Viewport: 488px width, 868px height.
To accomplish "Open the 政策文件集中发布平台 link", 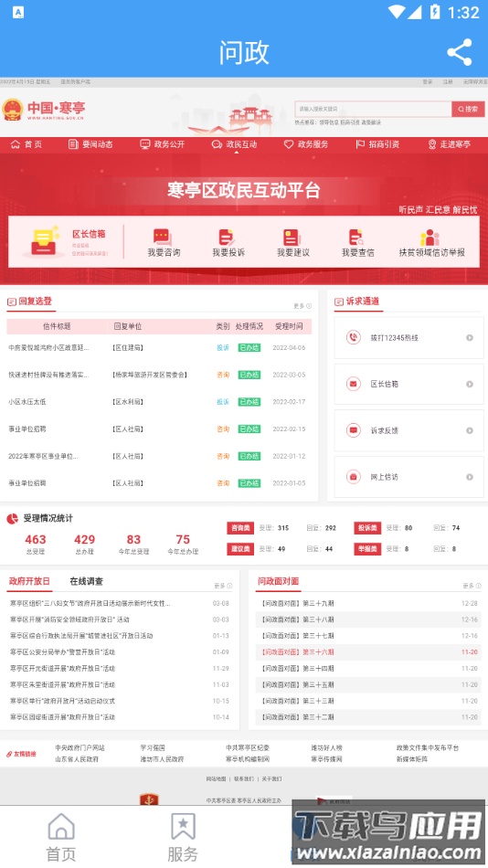I will tap(428, 748).
